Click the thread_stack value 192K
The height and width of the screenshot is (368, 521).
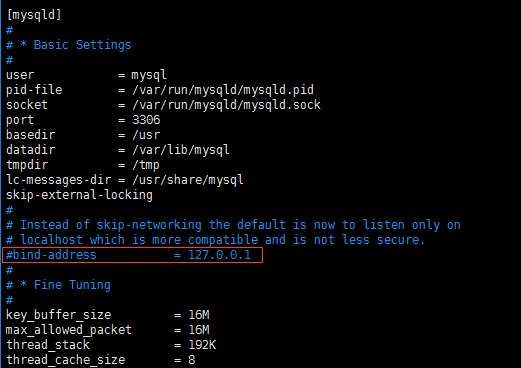(202, 345)
